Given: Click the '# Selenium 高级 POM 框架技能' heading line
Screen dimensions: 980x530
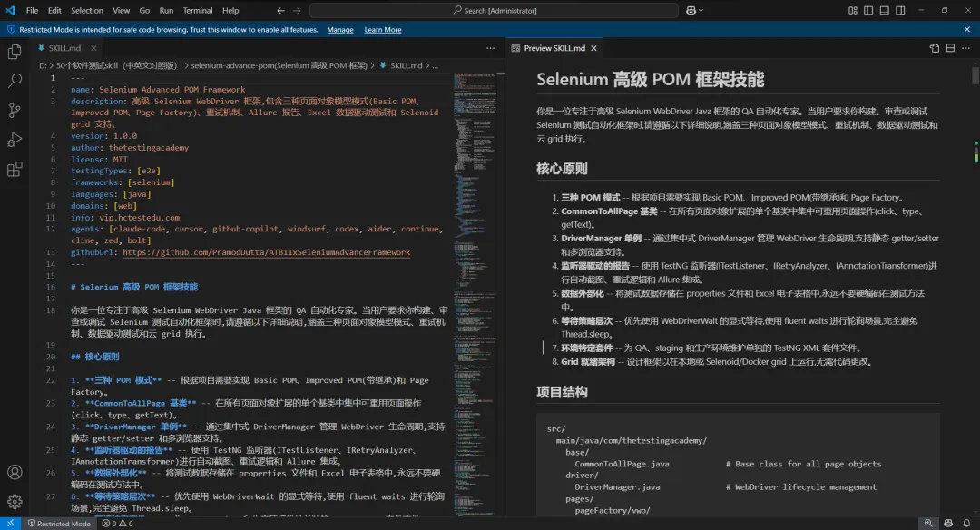Looking at the screenshot, I should (x=134, y=287).
